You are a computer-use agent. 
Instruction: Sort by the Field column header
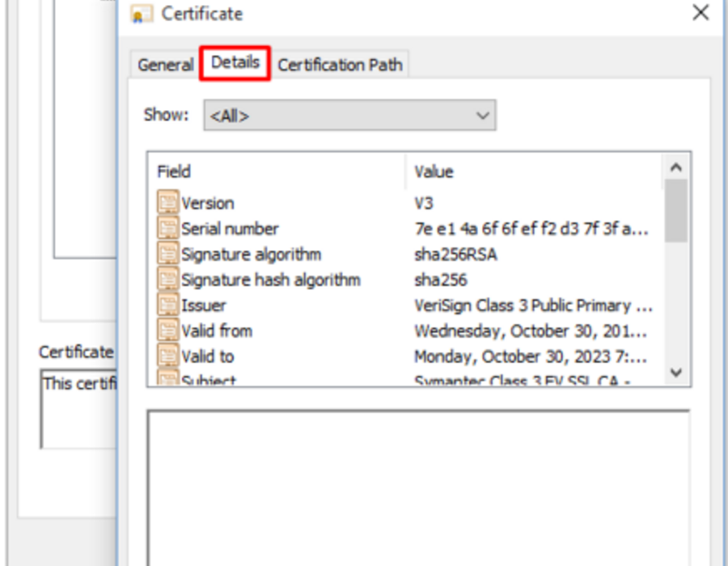[x=277, y=171]
